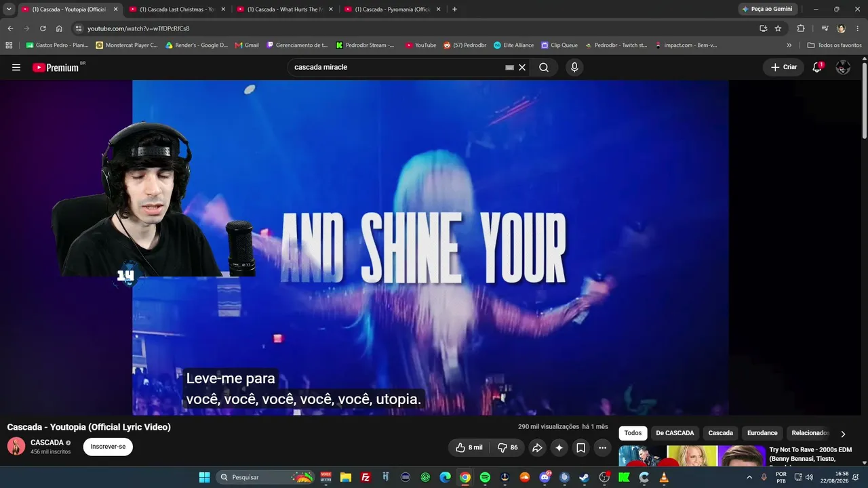Save the video with bookmark icon
Screen dimensions: 868x488
[x=580, y=447]
